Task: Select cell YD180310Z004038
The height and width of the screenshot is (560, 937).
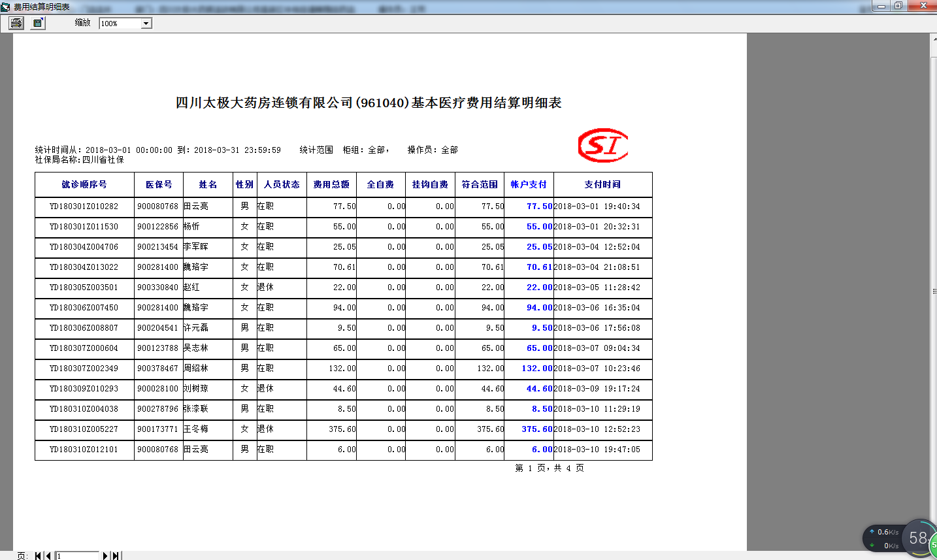Action: coord(84,409)
